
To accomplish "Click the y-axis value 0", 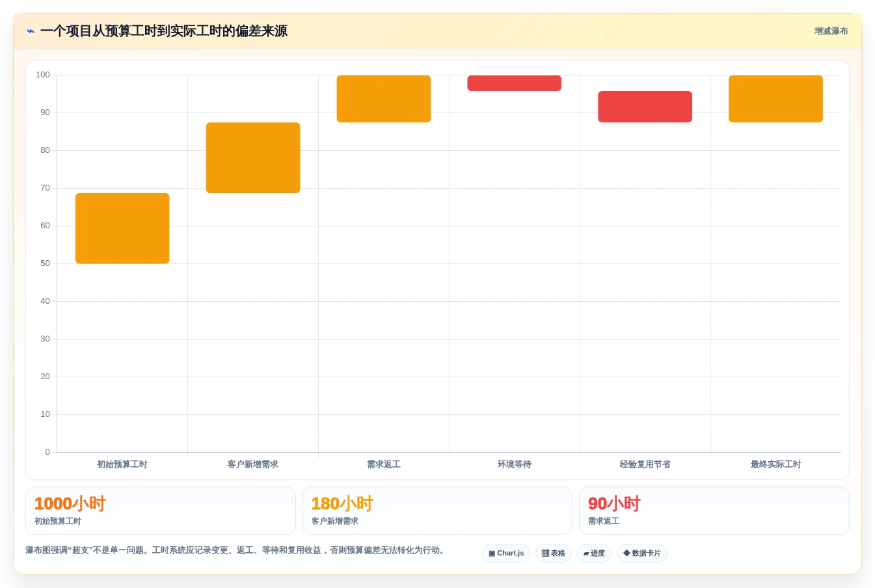I will [47, 452].
